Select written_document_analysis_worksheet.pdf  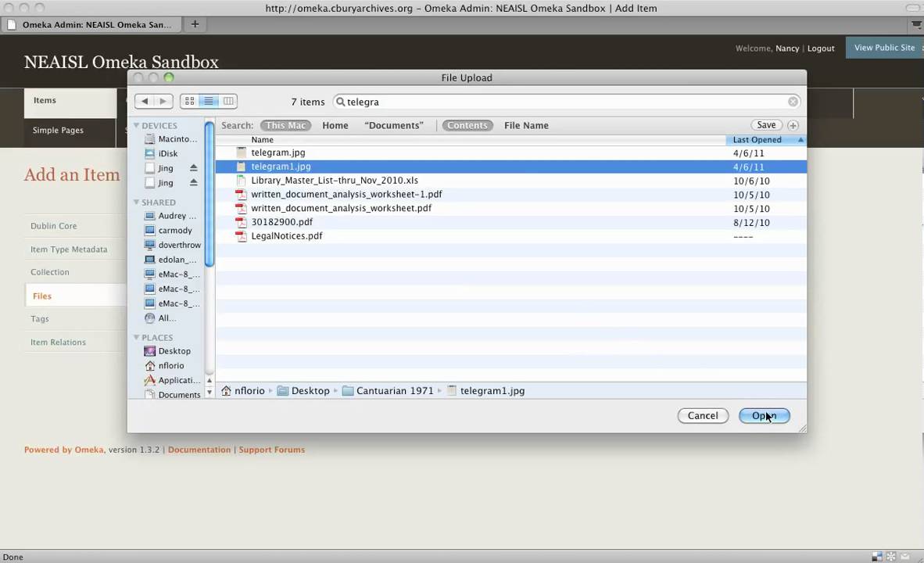click(x=511, y=208)
